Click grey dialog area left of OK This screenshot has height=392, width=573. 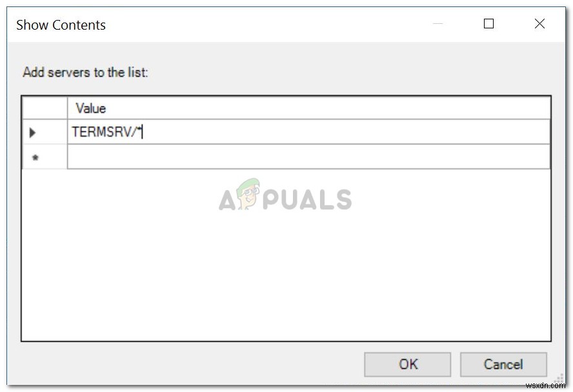[x=190, y=364]
